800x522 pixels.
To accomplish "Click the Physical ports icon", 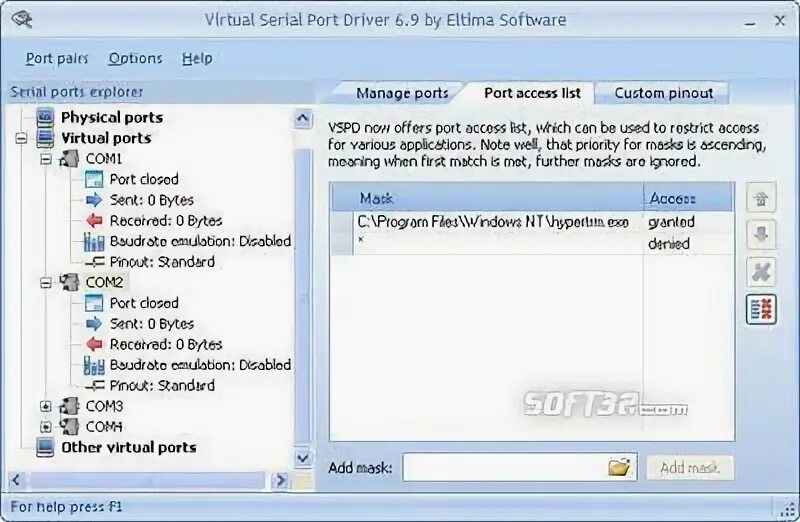I will (x=45, y=117).
